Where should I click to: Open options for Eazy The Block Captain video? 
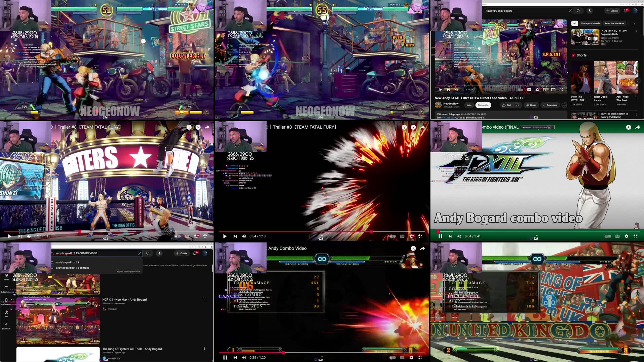636,114
